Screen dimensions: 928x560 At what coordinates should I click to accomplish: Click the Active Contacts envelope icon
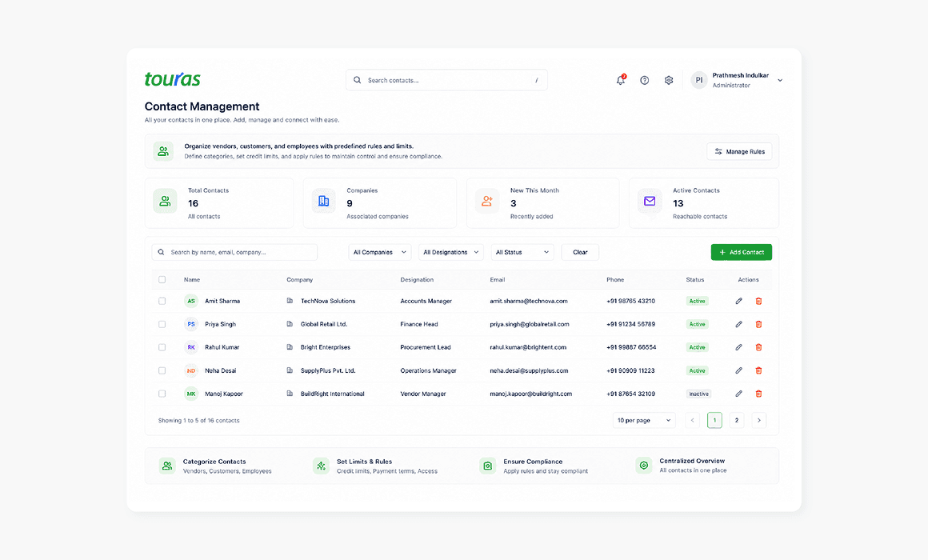(x=650, y=202)
